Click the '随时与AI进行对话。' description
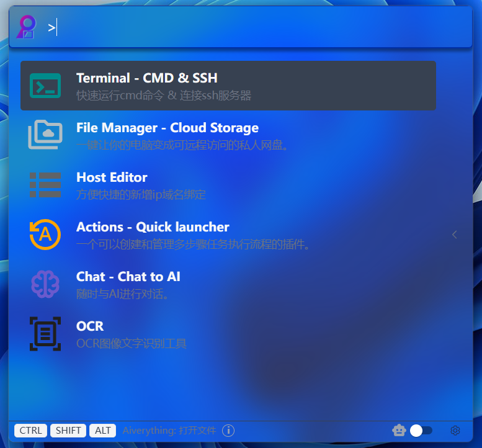This screenshot has width=482, height=448. (122, 294)
